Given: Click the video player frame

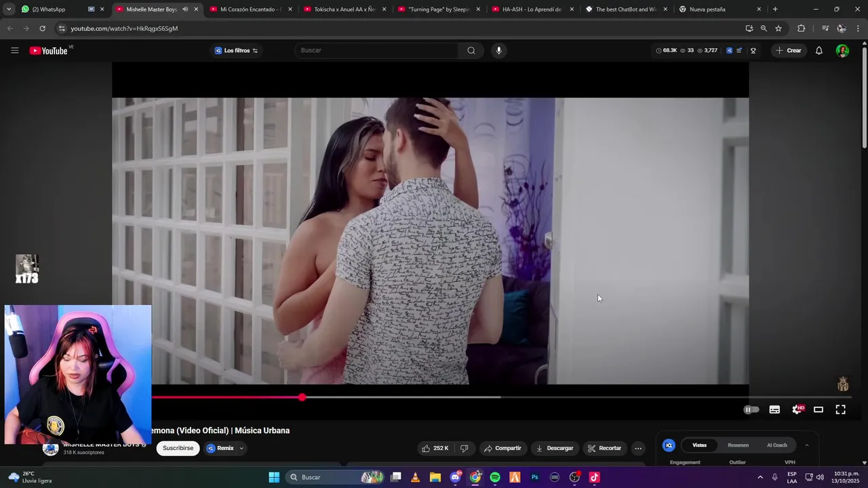Looking at the screenshot, I should tap(431, 241).
